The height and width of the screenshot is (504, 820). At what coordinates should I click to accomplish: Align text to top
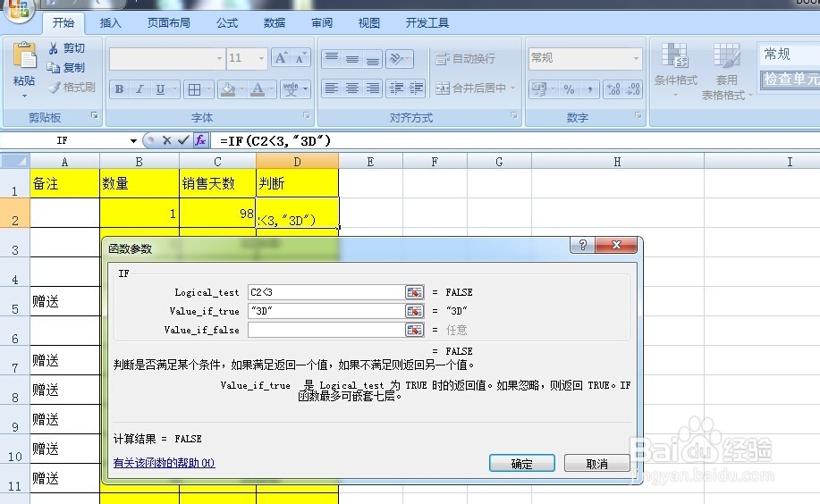tap(332, 59)
